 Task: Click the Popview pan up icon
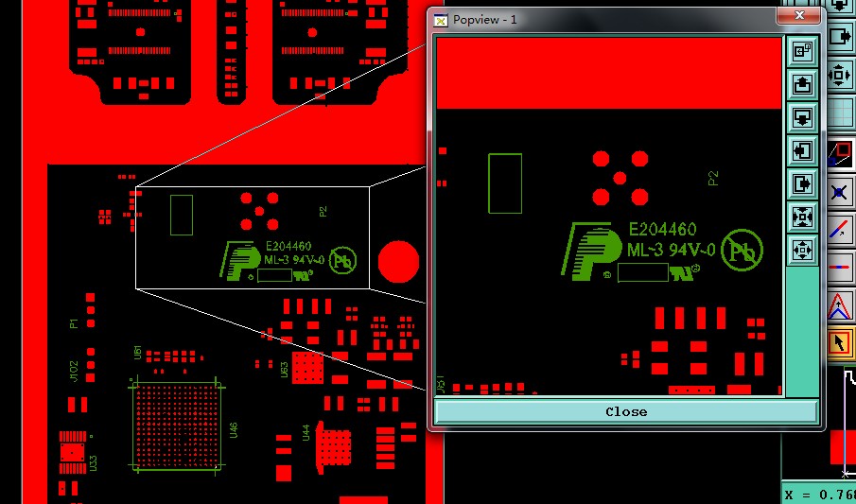pyautogui.click(x=802, y=85)
